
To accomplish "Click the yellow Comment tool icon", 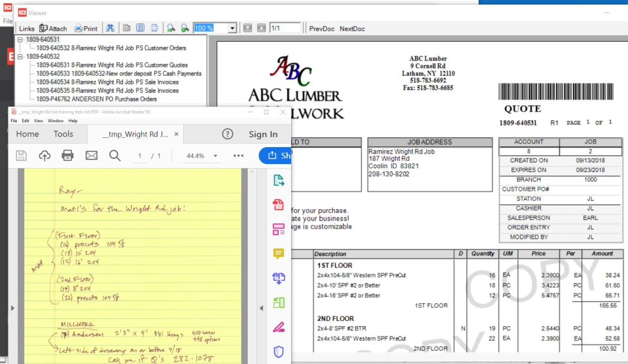I will (279, 254).
